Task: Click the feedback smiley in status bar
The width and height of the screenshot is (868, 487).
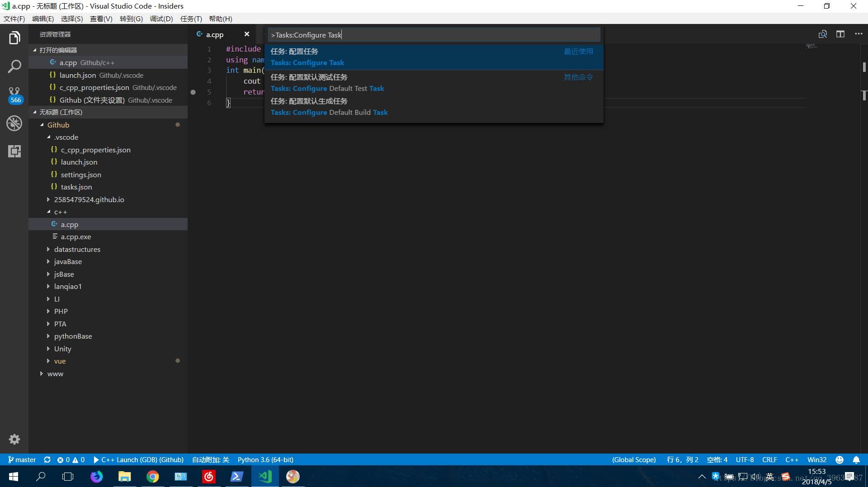Action: 840,459
